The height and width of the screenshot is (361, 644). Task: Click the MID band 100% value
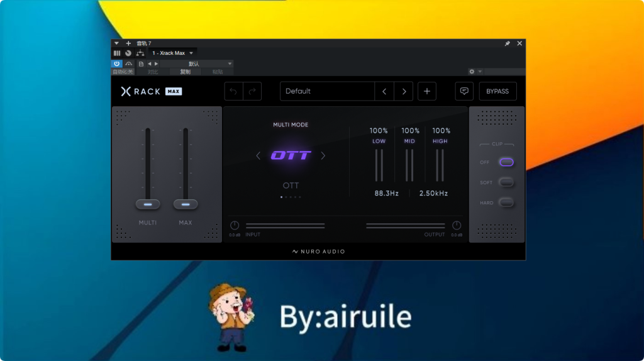click(x=410, y=131)
